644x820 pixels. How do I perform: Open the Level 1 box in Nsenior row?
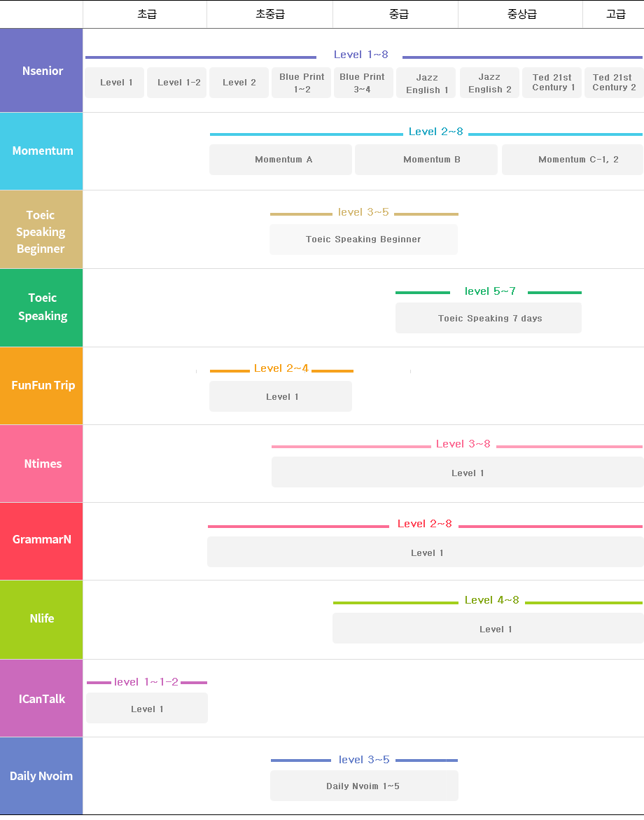pos(115,83)
